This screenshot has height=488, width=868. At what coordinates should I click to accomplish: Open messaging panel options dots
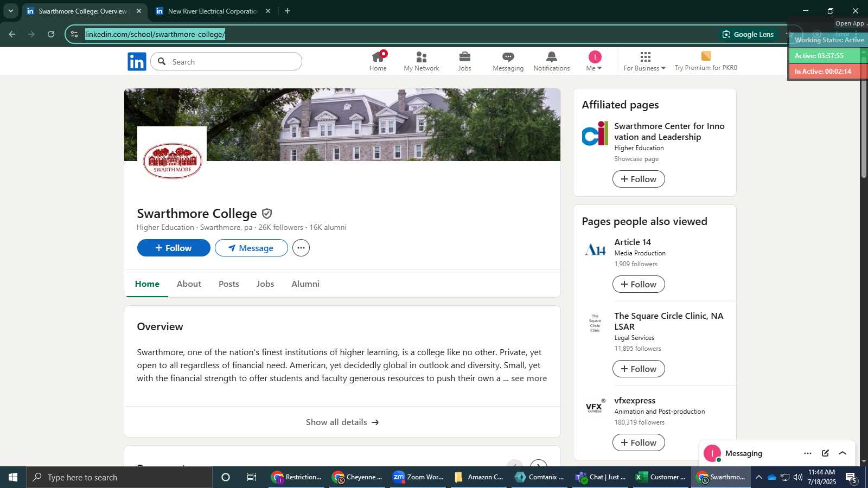[808, 453]
